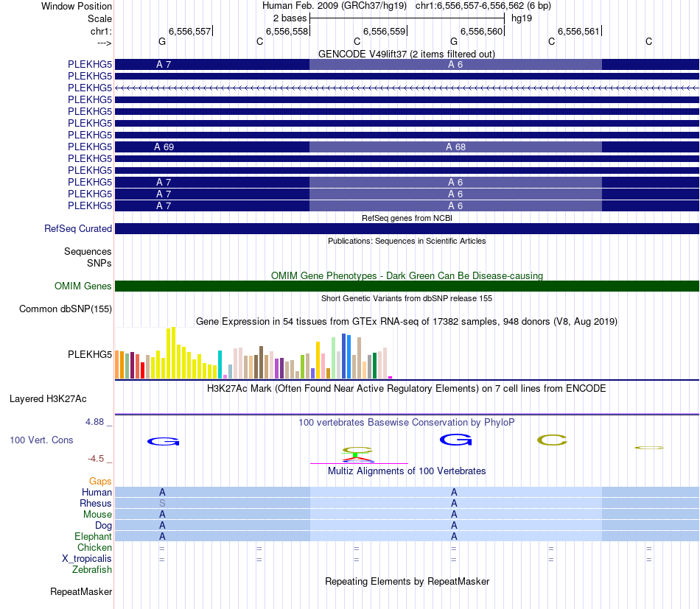
Task: Open the GENCODE V49lift37 track title
Action: (x=406, y=54)
